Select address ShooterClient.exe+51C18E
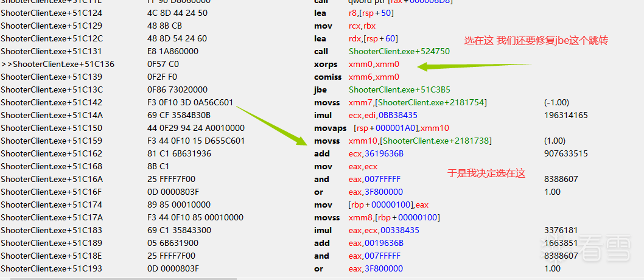 click(51, 256)
